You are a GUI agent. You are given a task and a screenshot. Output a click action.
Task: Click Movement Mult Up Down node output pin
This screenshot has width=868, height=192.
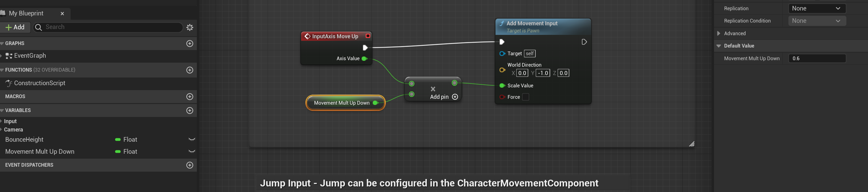point(375,103)
